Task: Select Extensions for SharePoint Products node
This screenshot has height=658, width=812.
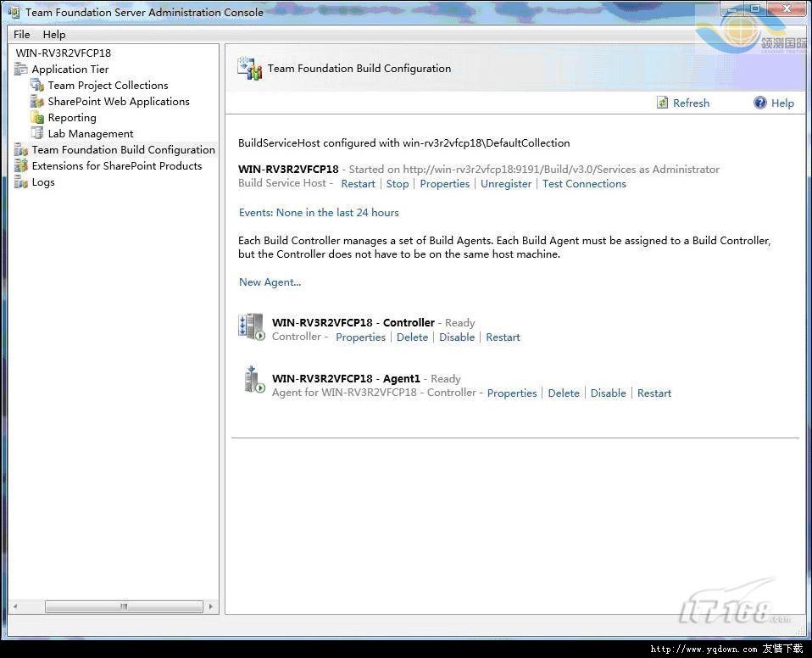Action: (117, 166)
